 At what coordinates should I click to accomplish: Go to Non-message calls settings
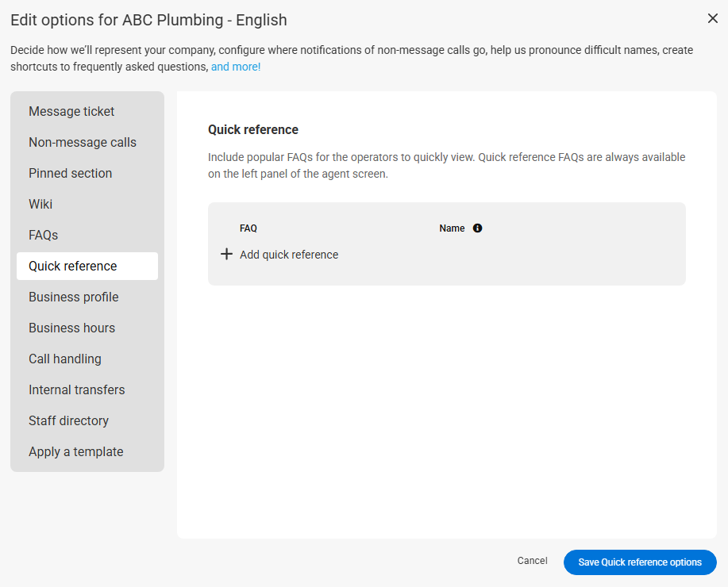tap(83, 143)
